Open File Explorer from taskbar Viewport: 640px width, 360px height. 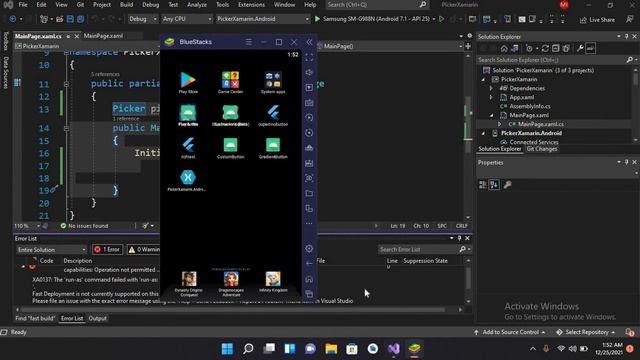tap(331, 349)
